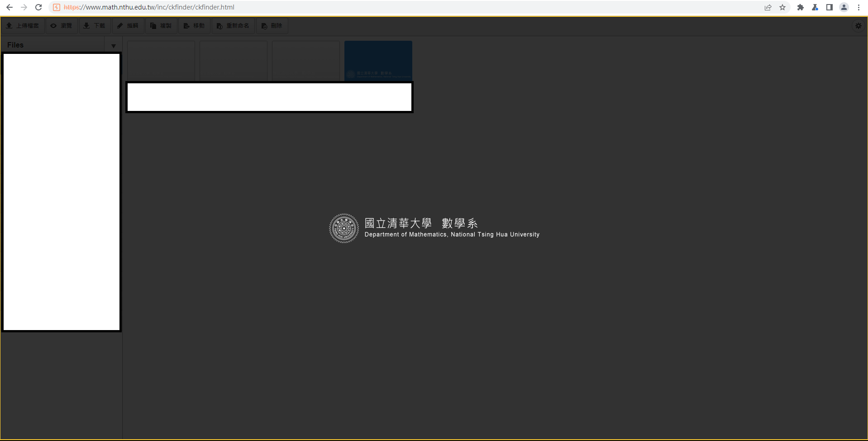Click the 複製 copy button
The height and width of the screenshot is (441, 868).
coord(161,26)
